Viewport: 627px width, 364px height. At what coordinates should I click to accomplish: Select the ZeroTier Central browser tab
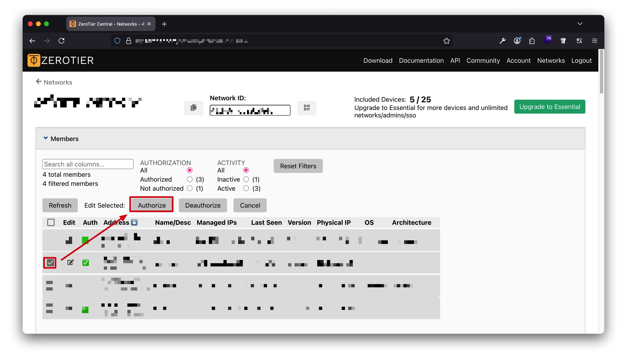point(111,24)
